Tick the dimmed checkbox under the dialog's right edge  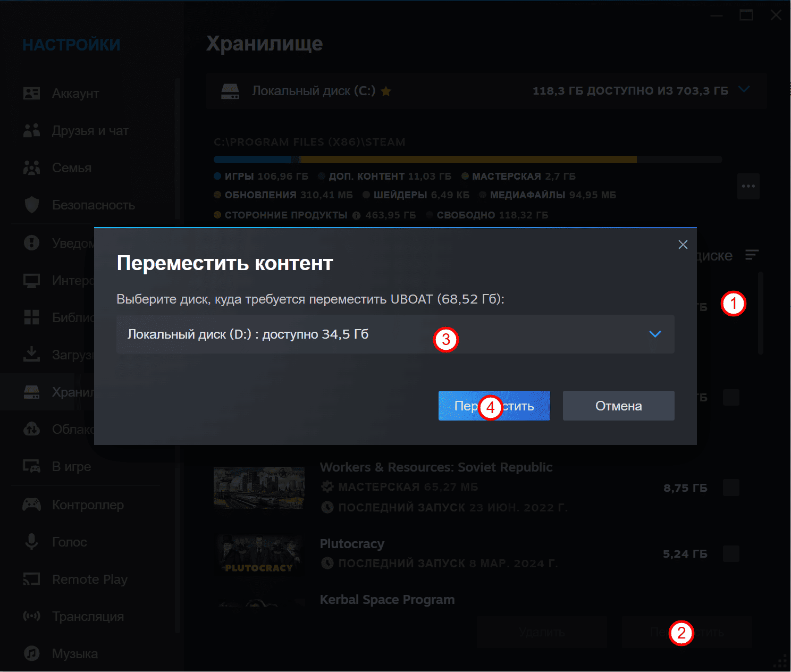coord(731,397)
